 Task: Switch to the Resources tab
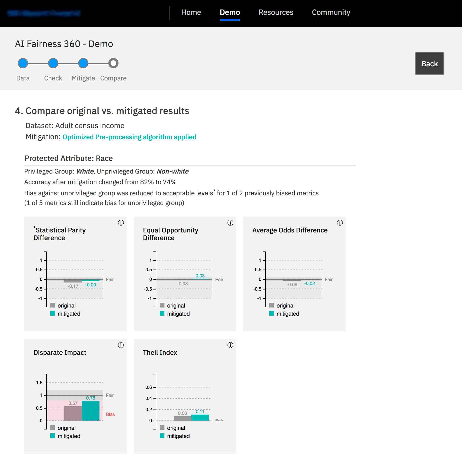(x=276, y=12)
